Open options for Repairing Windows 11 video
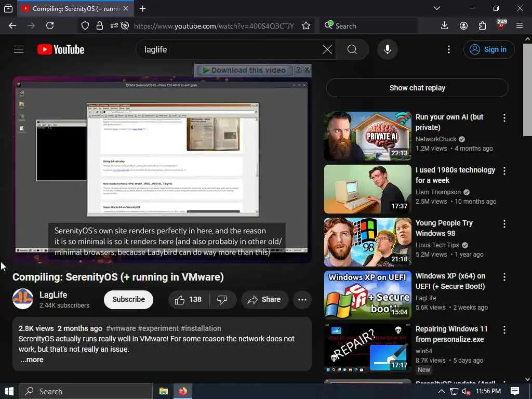 click(504, 329)
